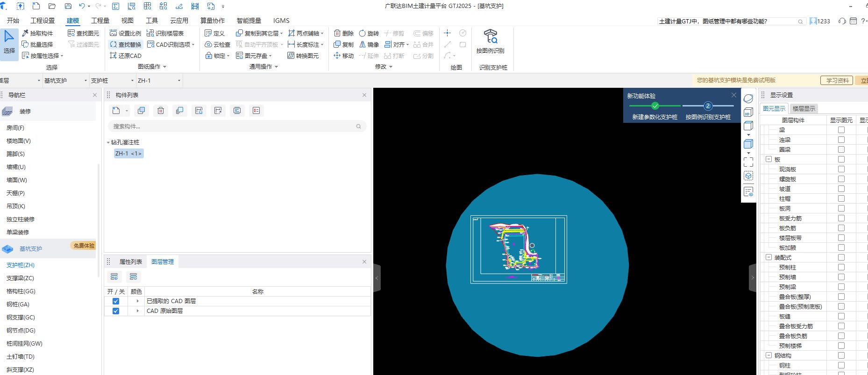The height and width of the screenshot is (375, 868).
Task: Open the 智能提量 ribbon tab
Action: click(249, 21)
